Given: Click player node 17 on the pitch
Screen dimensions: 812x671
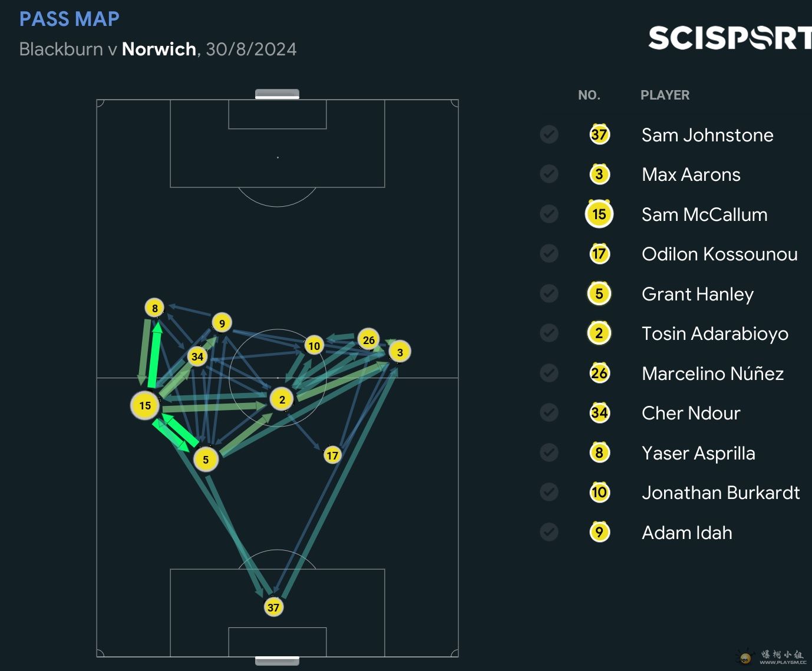Looking at the screenshot, I should click(x=332, y=455).
